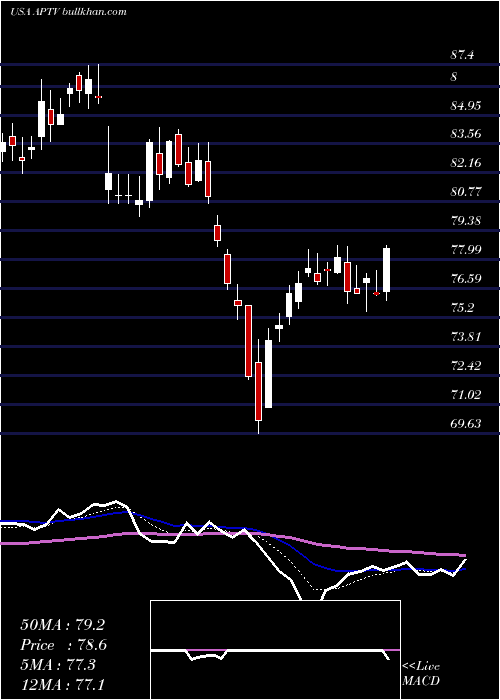Click the '50MA : 79.2' readout
This screenshot has width=500, height=700.
[x=62, y=625]
